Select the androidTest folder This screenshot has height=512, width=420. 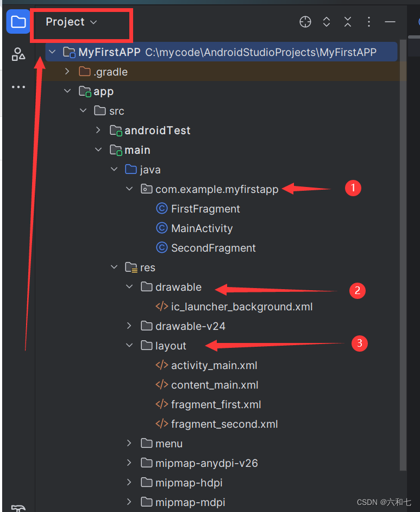point(150,130)
